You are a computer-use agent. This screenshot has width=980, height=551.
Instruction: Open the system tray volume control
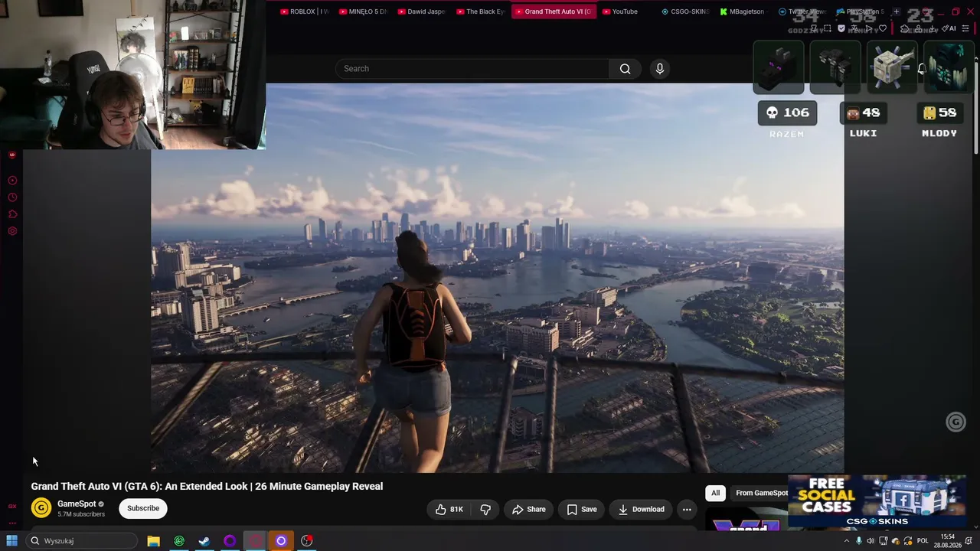pos(871,541)
